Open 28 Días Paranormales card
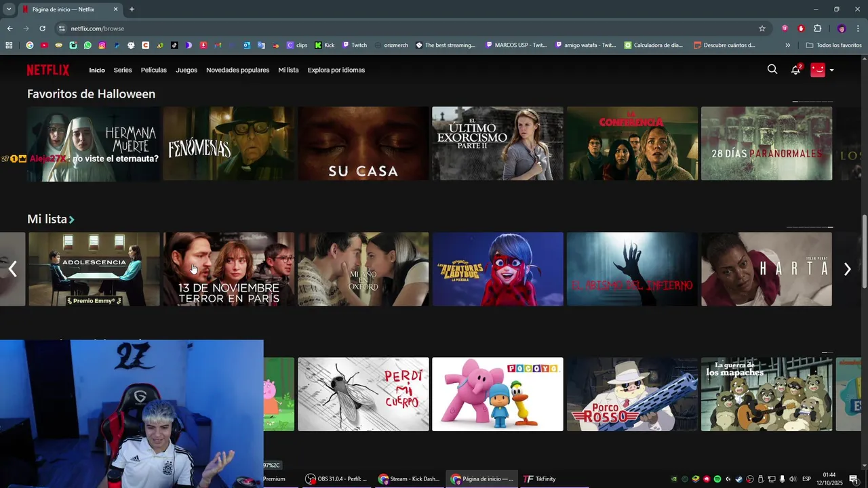This screenshot has height=488, width=868. 766,144
